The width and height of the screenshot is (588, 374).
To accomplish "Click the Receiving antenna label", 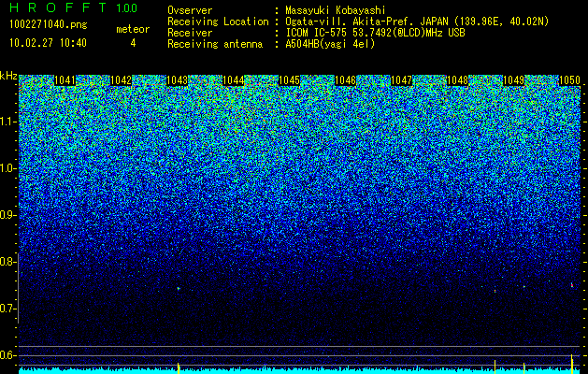I will (x=215, y=44).
